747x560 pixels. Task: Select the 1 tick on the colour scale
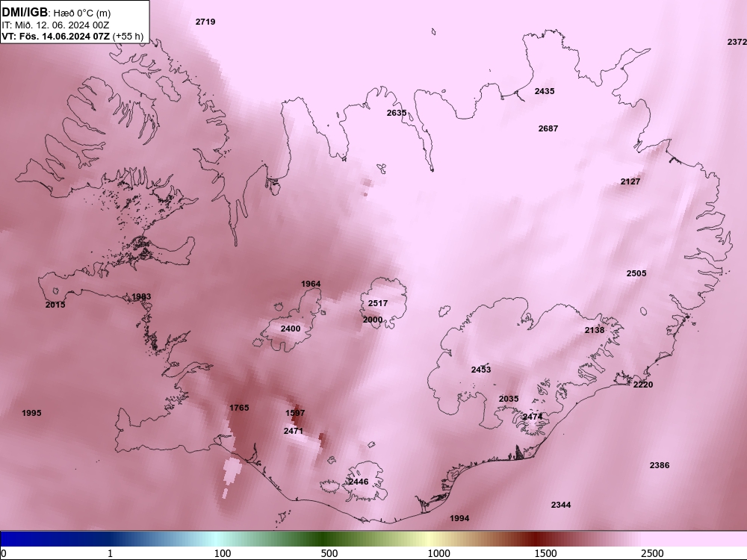(110, 553)
